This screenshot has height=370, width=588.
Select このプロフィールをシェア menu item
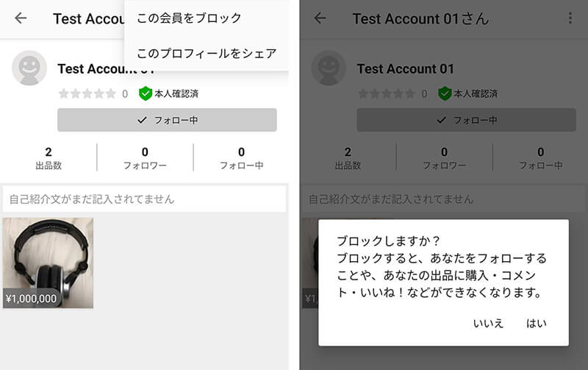pyautogui.click(x=207, y=53)
